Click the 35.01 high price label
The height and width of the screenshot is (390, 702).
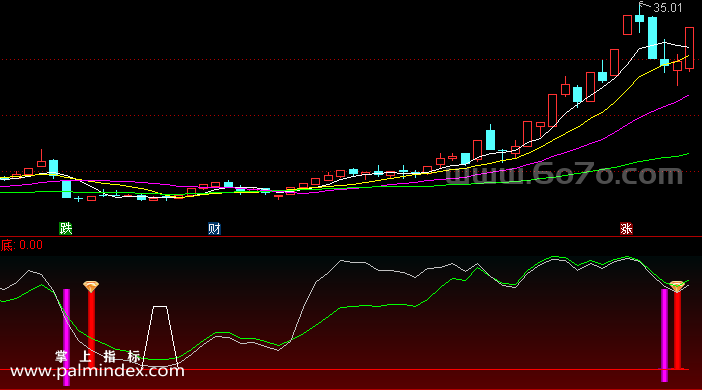click(668, 8)
